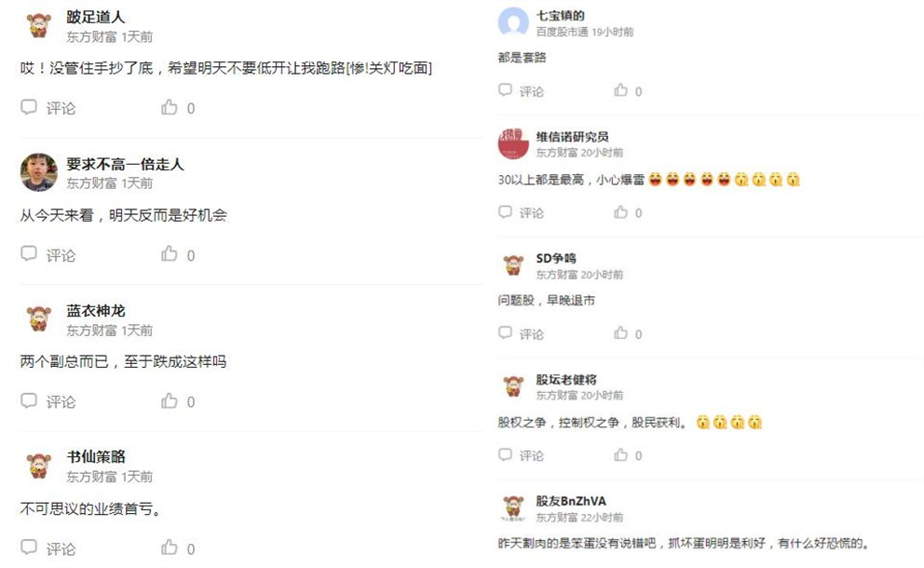Like the post by 跛足道人
This screenshot has height=568, width=924.
click(x=170, y=107)
